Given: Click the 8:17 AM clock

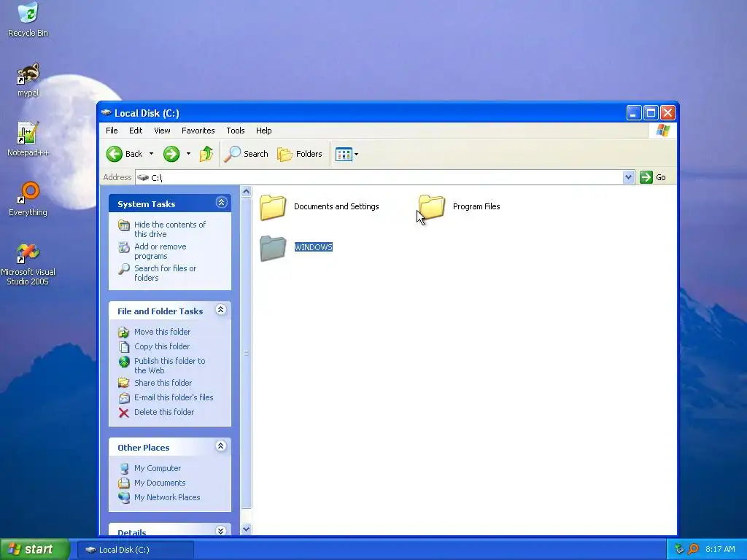Looking at the screenshot, I should (x=720, y=549).
